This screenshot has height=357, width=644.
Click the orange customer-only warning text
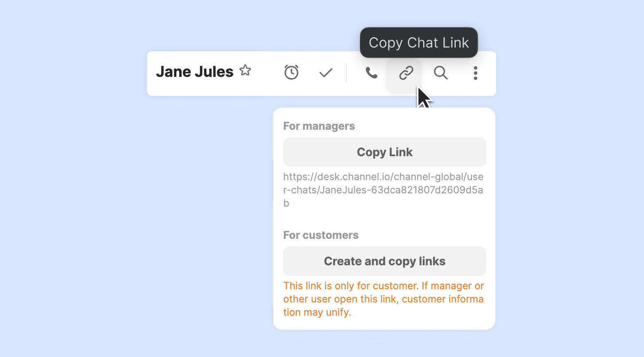coord(384,299)
